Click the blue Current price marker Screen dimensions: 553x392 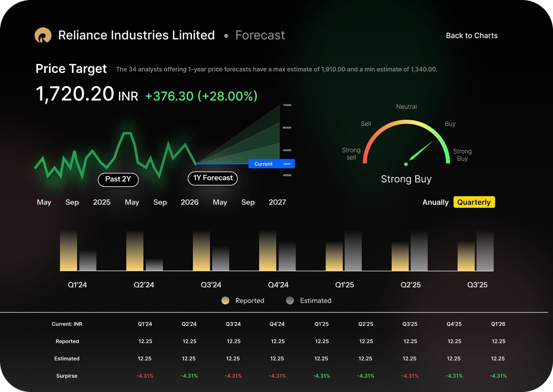(x=271, y=164)
